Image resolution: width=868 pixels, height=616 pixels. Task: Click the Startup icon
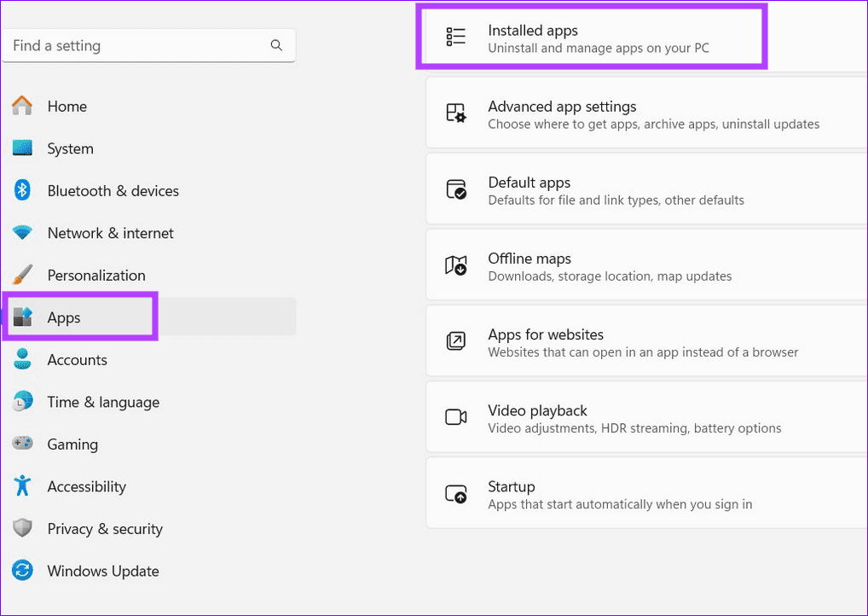(455, 492)
